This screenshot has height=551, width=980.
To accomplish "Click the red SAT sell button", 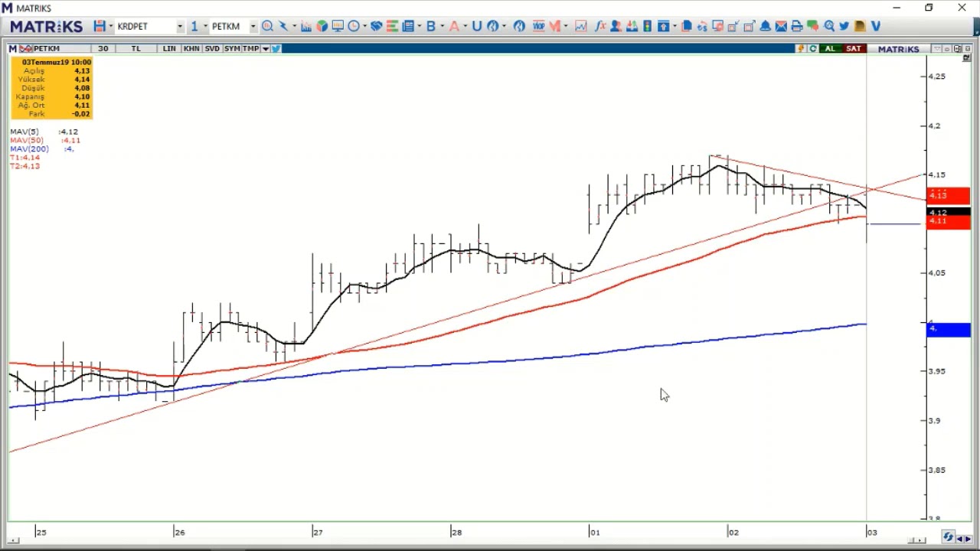I will [854, 48].
